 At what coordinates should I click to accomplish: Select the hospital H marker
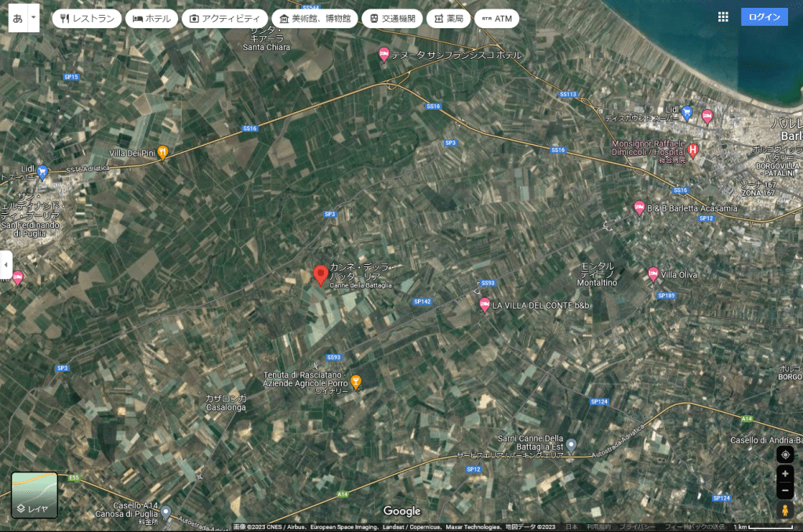coord(692,150)
